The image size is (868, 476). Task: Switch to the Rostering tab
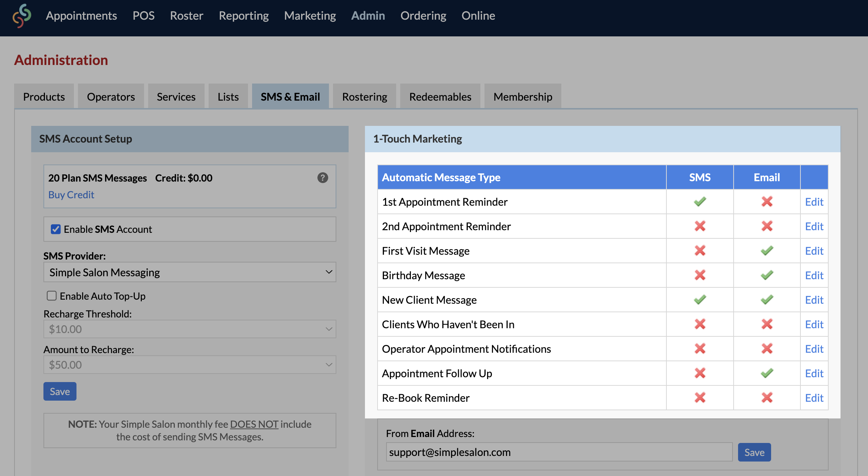(364, 96)
